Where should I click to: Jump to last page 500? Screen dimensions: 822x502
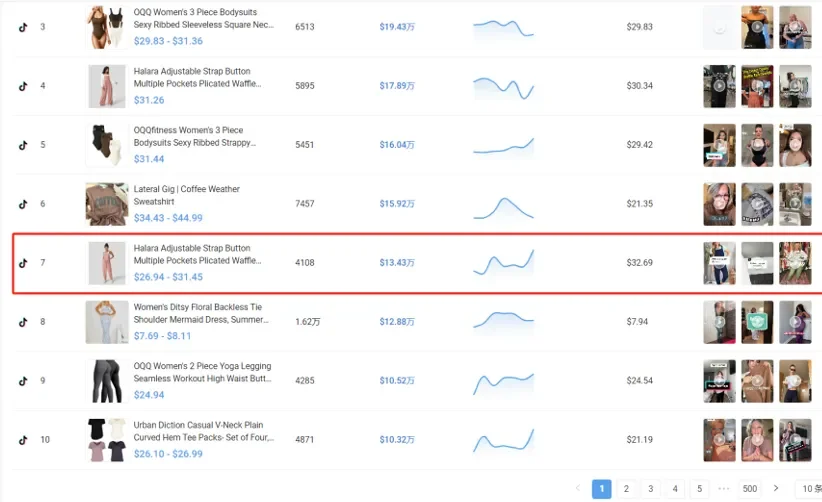[x=750, y=489]
